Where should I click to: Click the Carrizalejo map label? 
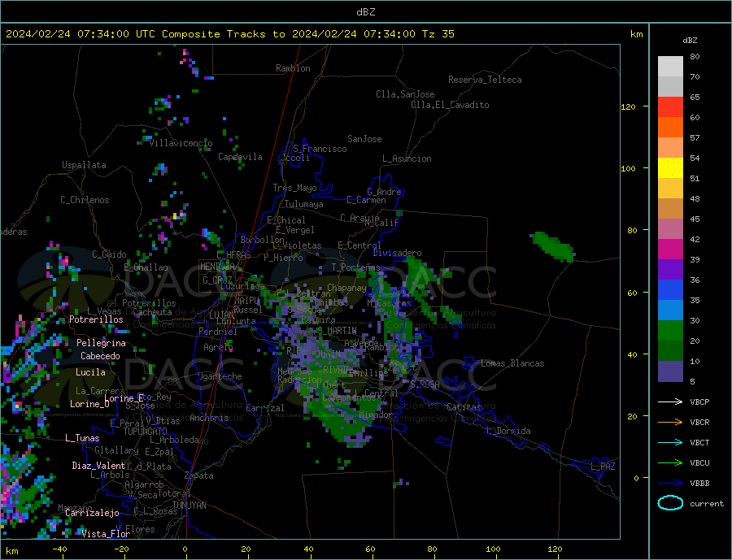(x=92, y=513)
